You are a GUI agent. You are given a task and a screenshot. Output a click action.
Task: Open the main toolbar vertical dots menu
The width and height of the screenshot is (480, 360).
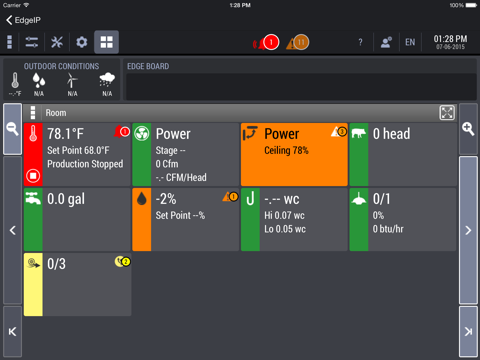pyautogui.click(x=10, y=42)
